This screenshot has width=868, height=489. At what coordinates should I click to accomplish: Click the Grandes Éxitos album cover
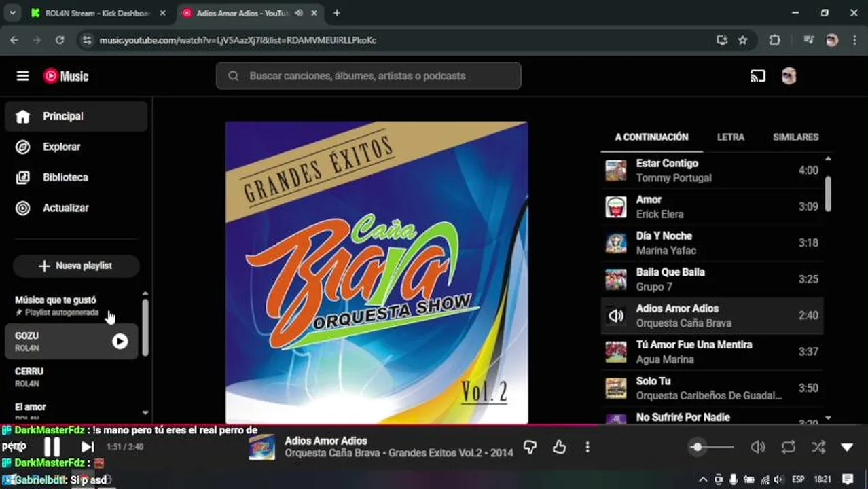pyautogui.click(x=376, y=273)
